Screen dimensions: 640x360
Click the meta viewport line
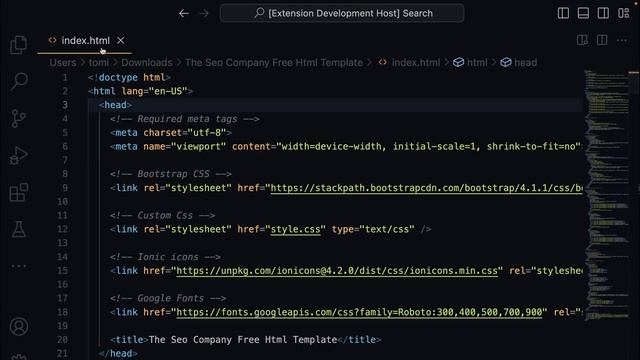click(x=346, y=147)
